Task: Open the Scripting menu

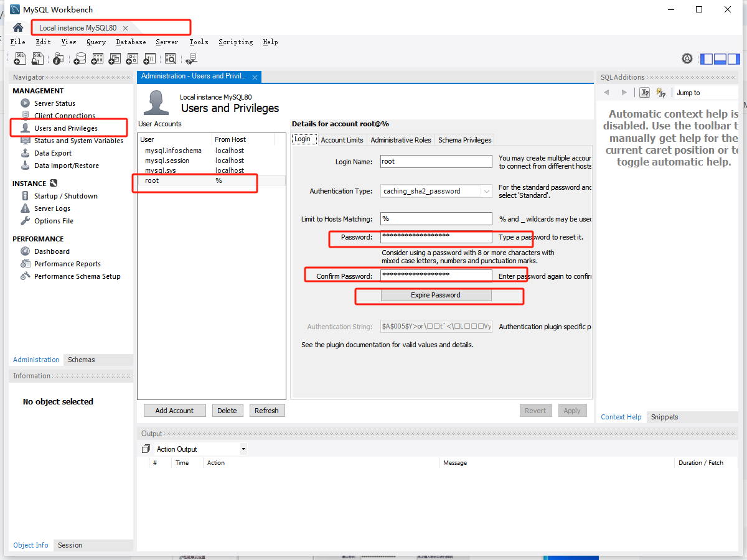Action: click(x=235, y=42)
